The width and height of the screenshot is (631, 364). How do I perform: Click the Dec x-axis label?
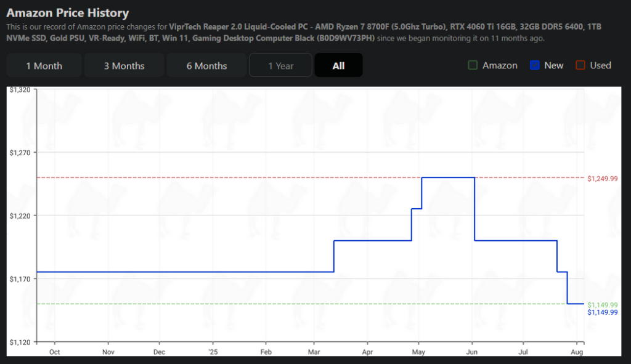160,352
